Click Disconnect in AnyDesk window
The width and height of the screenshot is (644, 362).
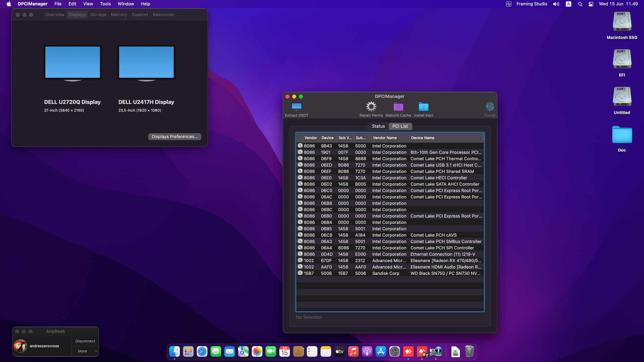[85, 341]
